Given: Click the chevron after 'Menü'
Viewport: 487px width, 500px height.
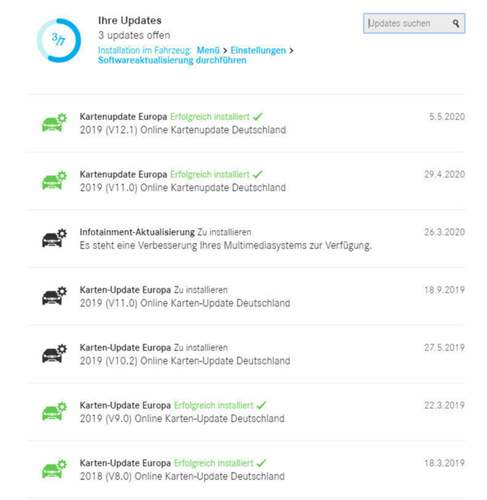Looking at the screenshot, I should point(225,51).
